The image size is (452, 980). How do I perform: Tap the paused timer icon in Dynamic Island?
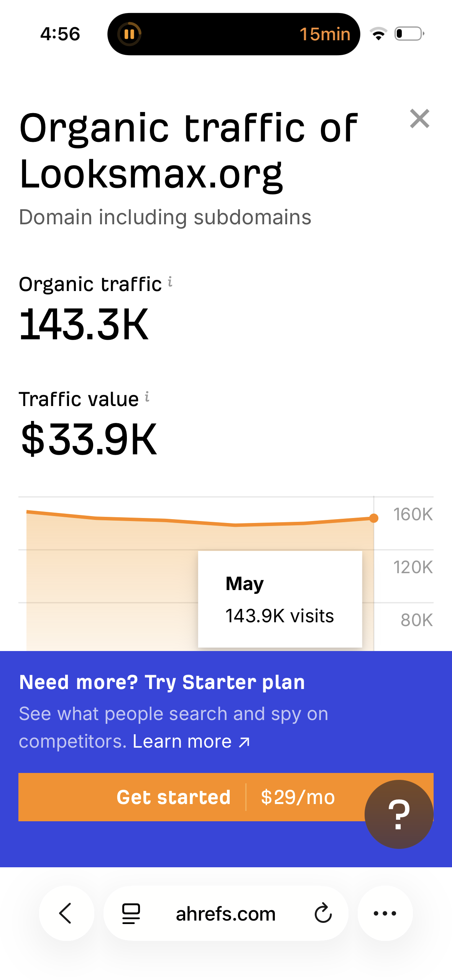(x=130, y=34)
